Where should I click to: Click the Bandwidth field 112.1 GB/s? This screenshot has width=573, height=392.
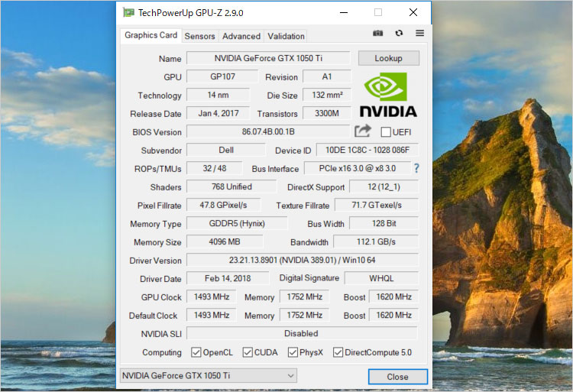376,241
